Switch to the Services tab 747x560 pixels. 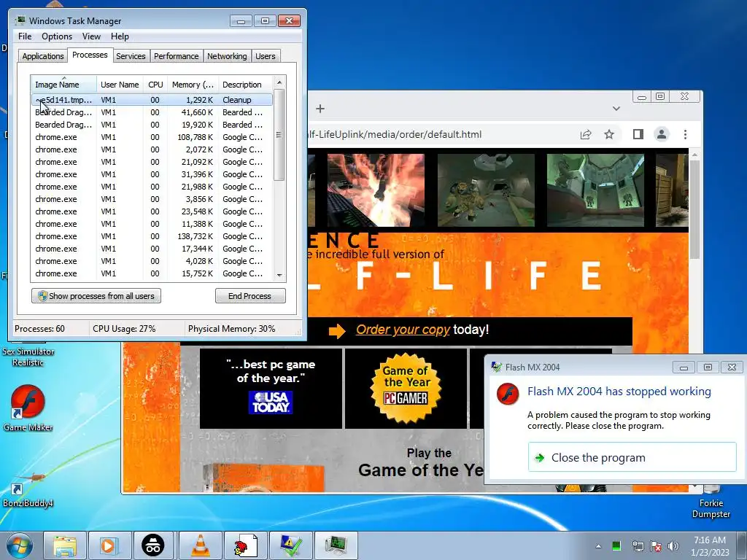tap(131, 56)
